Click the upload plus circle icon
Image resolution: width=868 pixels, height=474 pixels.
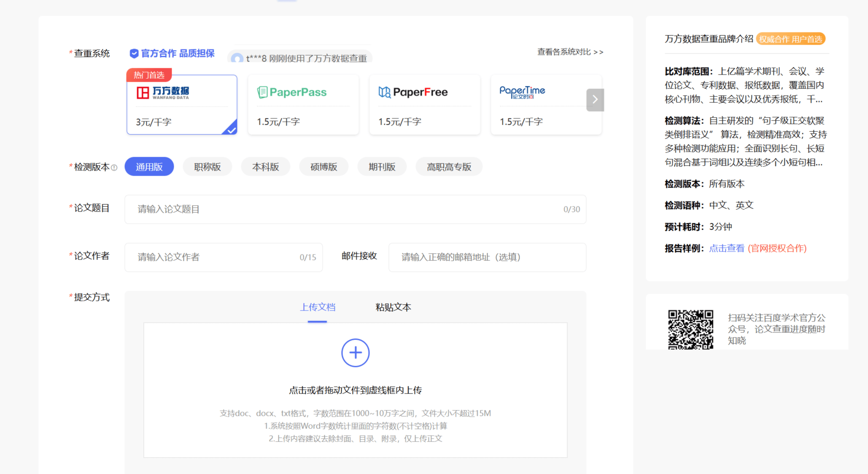pyautogui.click(x=355, y=353)
